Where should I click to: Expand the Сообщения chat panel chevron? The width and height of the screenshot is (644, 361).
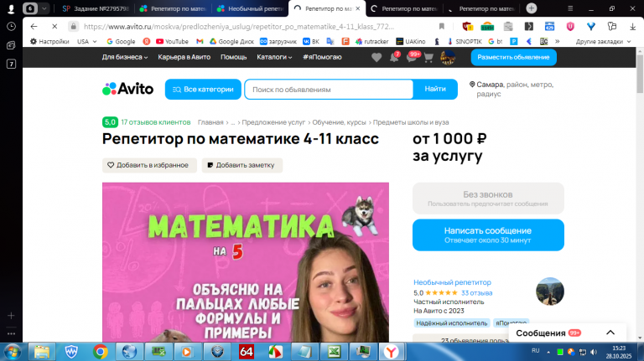tap(610, 333)
